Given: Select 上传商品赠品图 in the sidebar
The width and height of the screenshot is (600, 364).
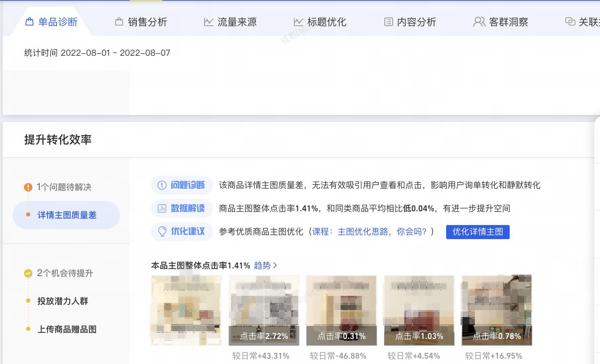Looking at the screenshot, I should pyautogui.click(x=67, y=329).
